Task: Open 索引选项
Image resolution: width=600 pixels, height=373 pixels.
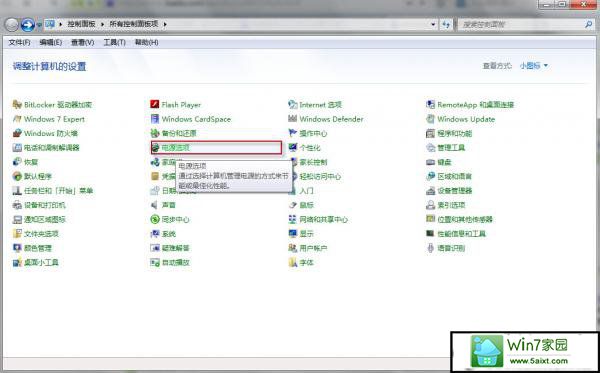Action: [x=445, y=205]
